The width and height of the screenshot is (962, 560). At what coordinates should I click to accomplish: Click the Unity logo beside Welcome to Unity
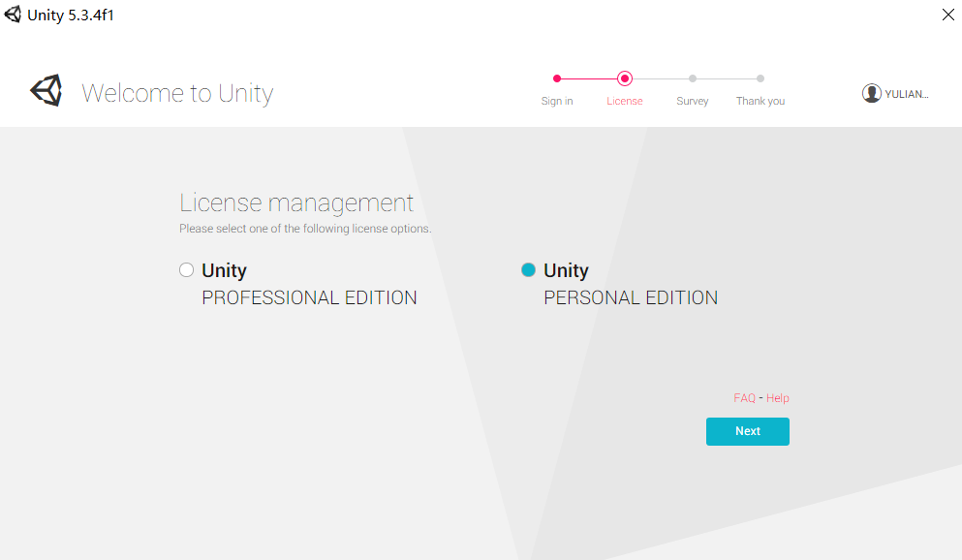(47, 91)
